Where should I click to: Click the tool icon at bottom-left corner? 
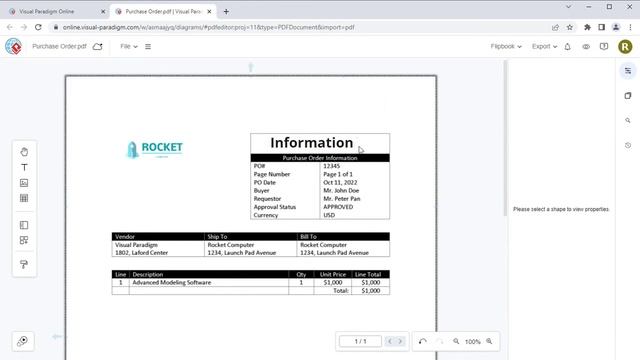point(23,341)
